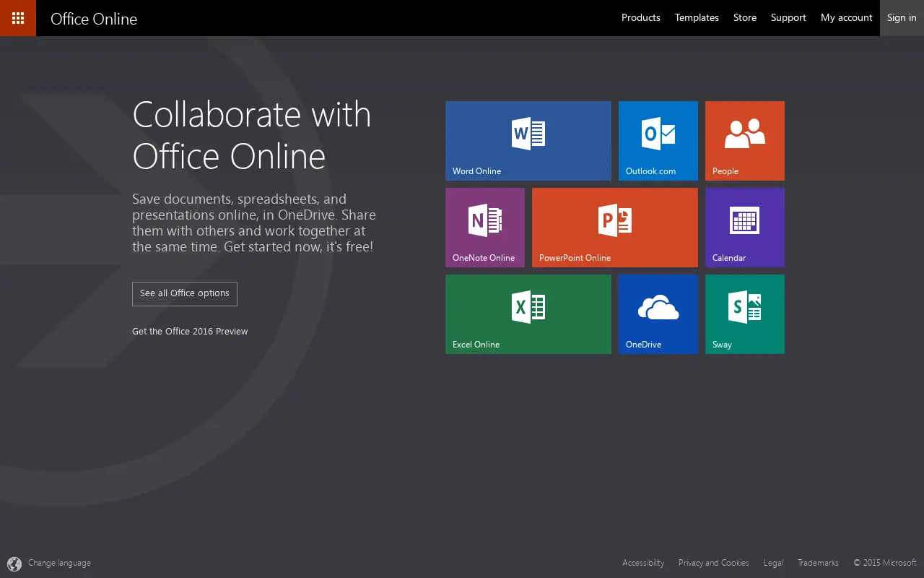Follow the Get the Office 2016 Preview link
This screenshot has height=578, width=924.
190,332
